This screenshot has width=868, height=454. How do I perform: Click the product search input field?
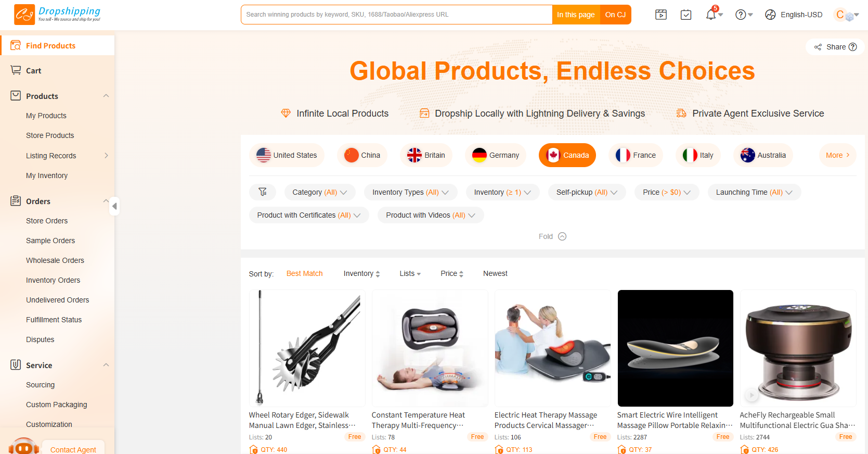point(396,15)
